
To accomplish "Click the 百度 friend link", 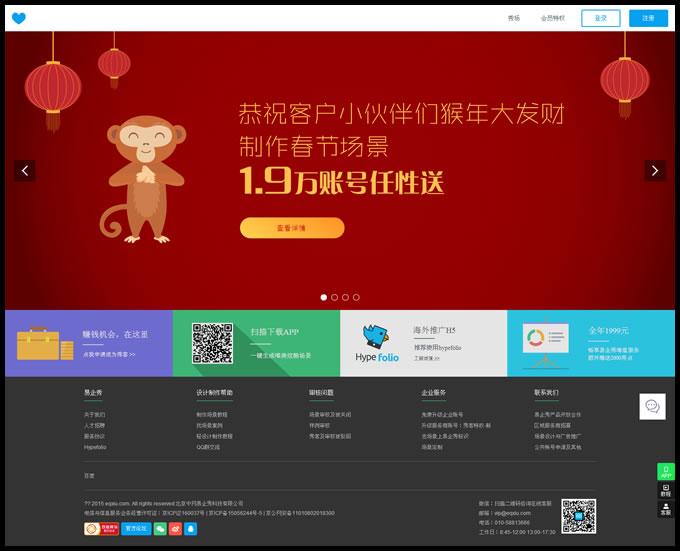I will click(x=89, y=476).
